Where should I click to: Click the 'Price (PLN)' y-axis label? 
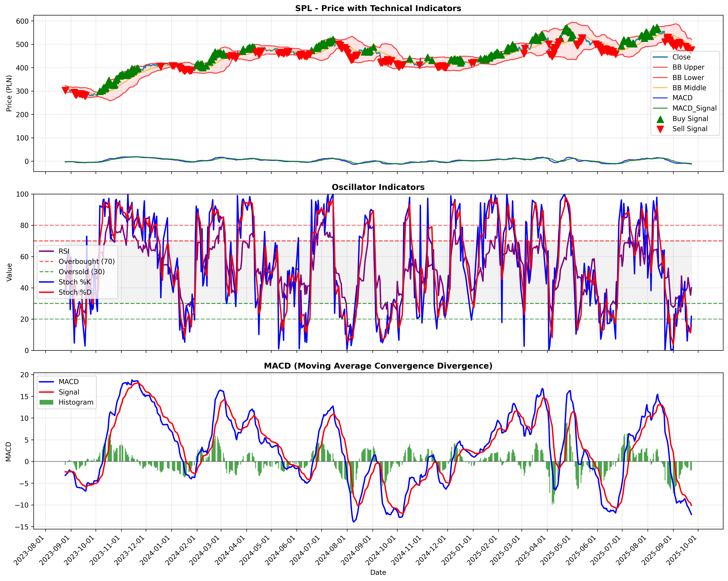9,93
